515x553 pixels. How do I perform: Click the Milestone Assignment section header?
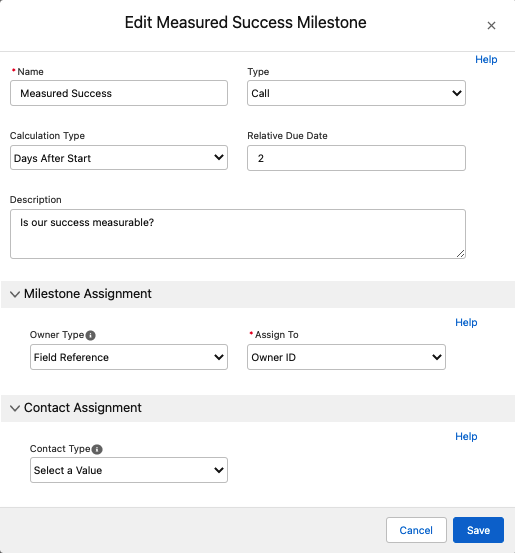tap(258, 294)
